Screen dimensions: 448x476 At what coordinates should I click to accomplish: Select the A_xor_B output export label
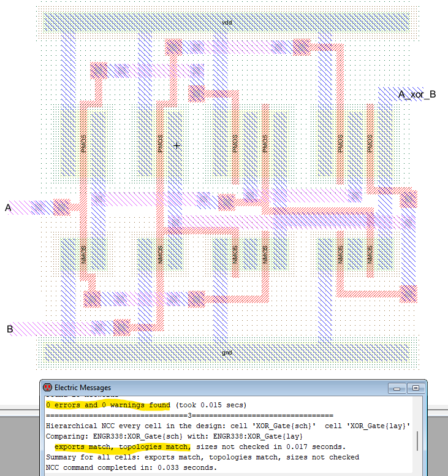pyautogui.click(x=417, y=94)
